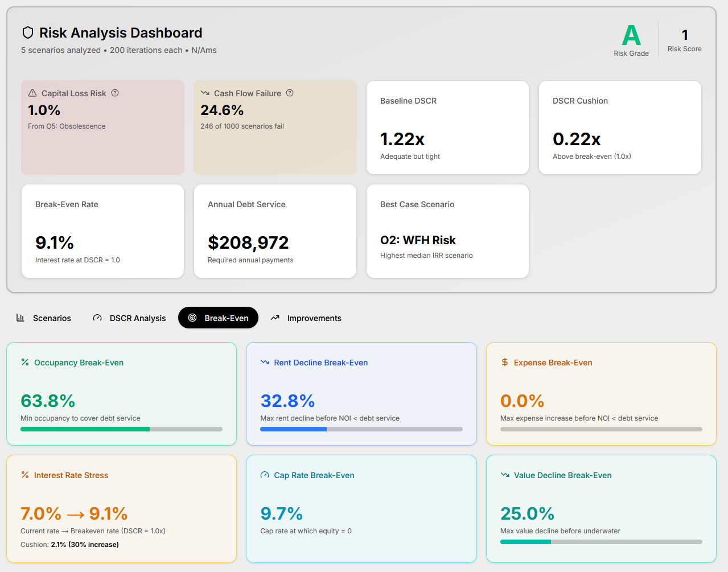Click the help icon next to Capital Loss Risk
This screenshot has width=728, height=572.
point(115,93)
